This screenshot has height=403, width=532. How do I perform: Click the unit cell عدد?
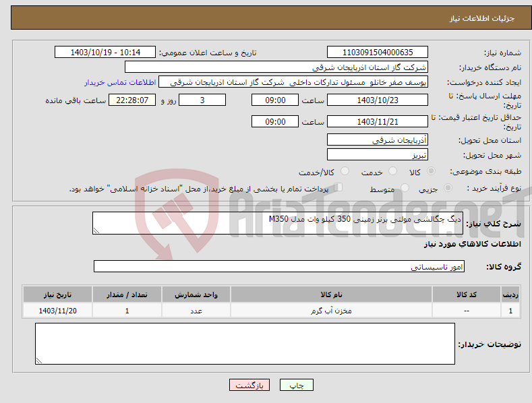coord(196,311)
